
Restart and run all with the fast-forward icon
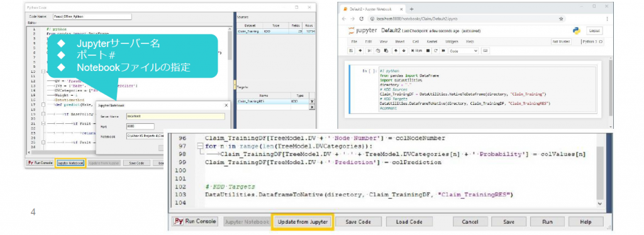[x=443, y=51]
